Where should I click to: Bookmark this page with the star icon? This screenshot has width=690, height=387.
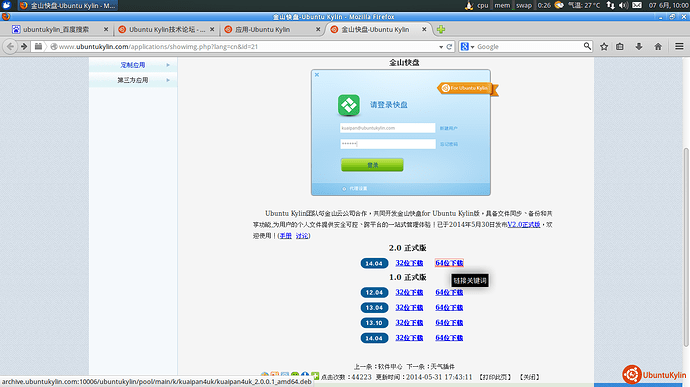coord(604,46)
